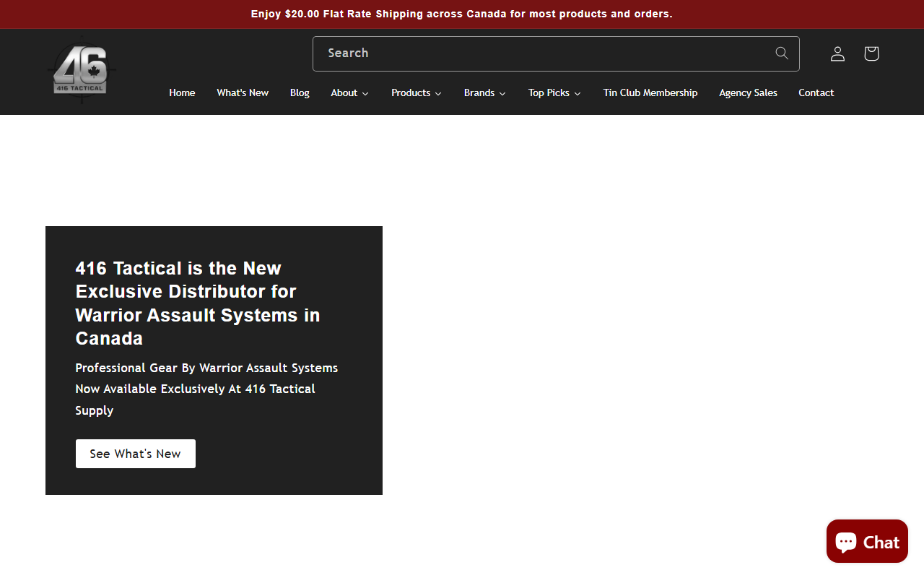
Task: Open the shopping cart icon
Action: [x=871, y=53]
